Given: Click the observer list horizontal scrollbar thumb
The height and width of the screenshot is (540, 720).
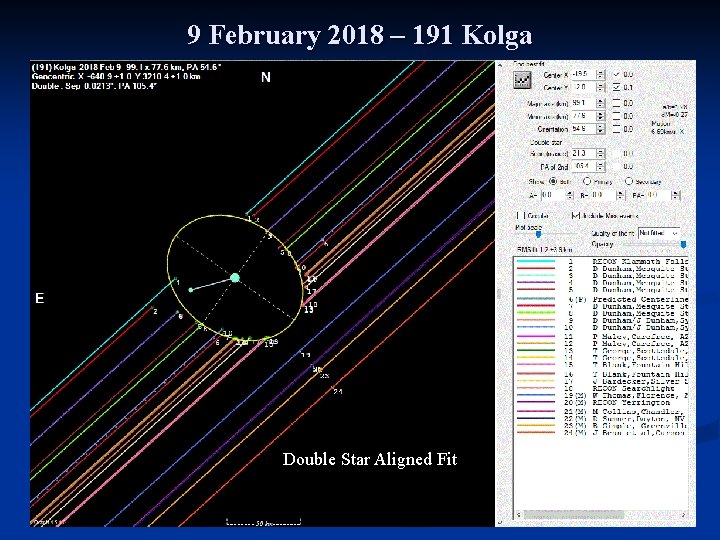Looking at the screenshot, I should click(x=574, y=515).
